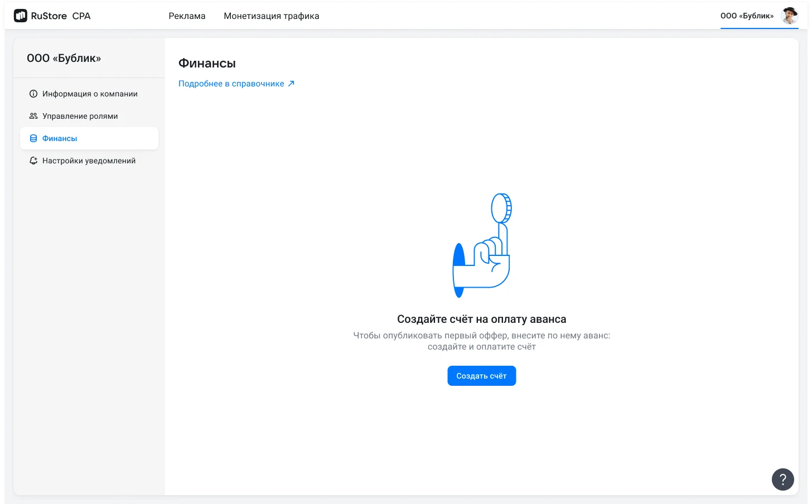
Task: Click the ООО «Бублик» sidebar title
Action: 64,58
